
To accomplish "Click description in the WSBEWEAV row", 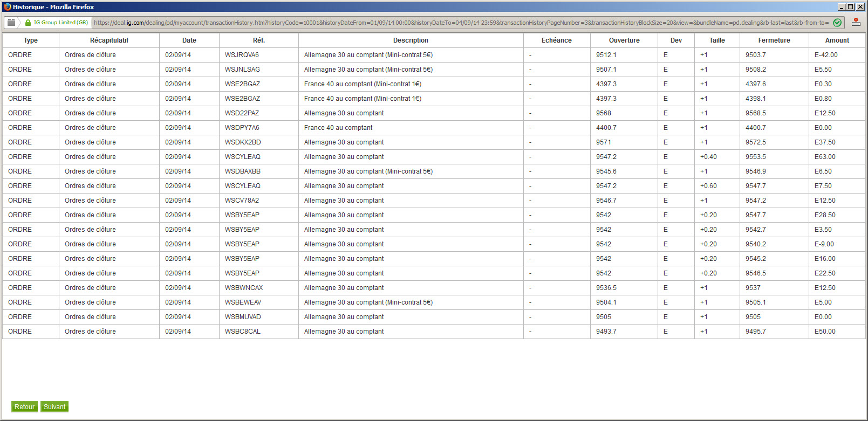I will [x=368, y=302].
